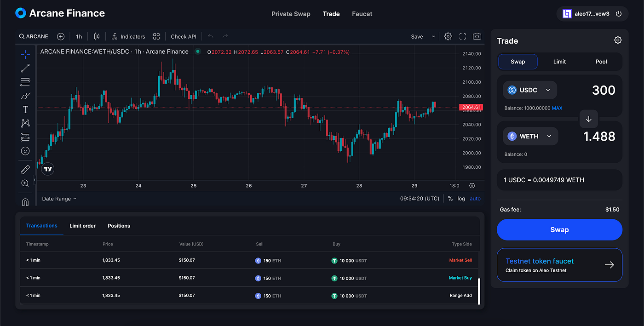The height and width of the screenshot is (326, 644).
Task: Open the WETH token selector
Action: point(530,136)
